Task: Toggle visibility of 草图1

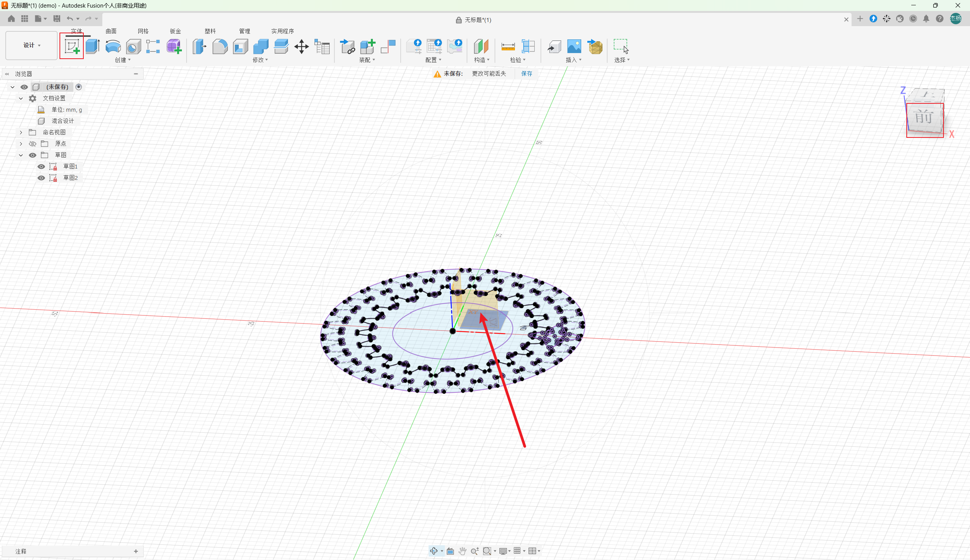Action: pos(41,167)
